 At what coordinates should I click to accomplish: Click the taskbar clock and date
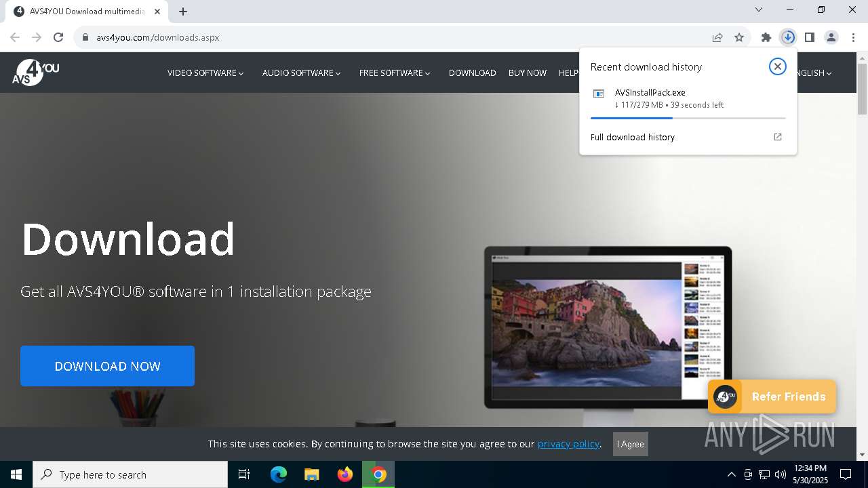pos(810,474)
